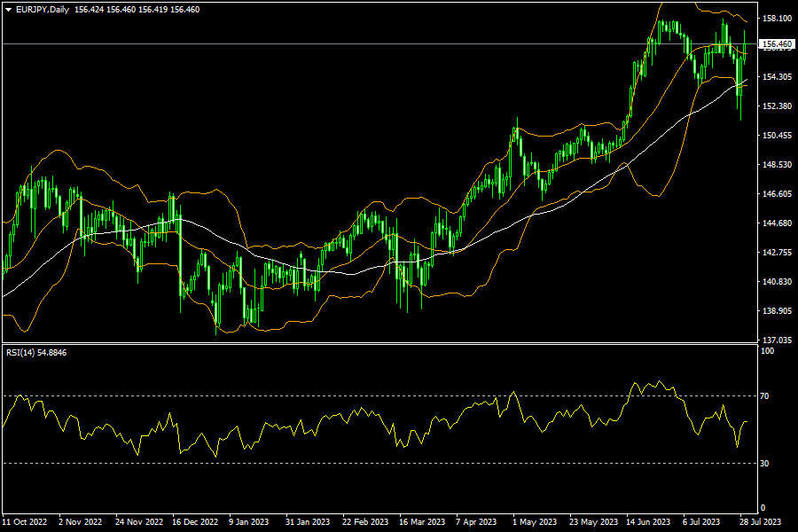
Task: Click the 14 Jun 2023 date label
Action: [648, 522]
